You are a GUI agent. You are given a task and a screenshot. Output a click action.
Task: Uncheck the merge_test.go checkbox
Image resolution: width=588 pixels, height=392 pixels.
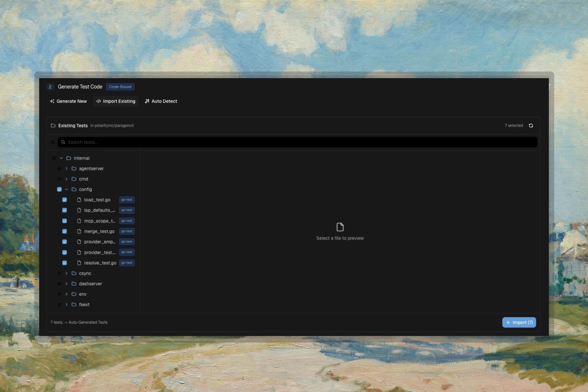pos(65,231)
